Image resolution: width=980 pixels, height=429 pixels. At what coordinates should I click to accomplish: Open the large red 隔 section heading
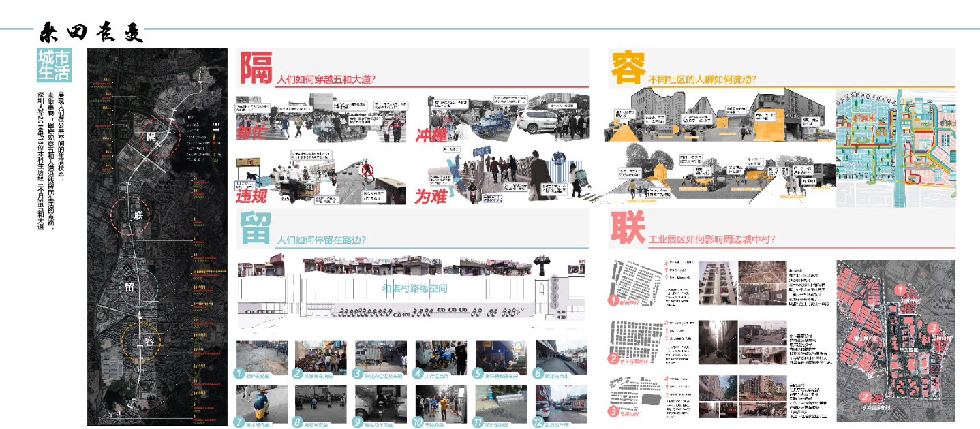[256, 68]
